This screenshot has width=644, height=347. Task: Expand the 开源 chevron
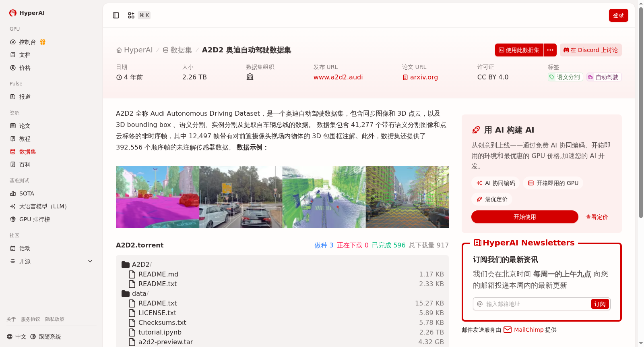tap(90, 261)
